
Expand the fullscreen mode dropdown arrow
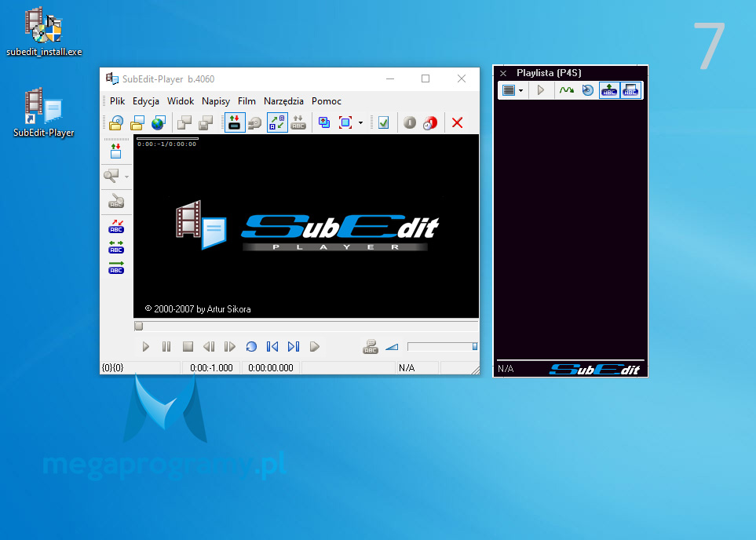point(360,123)
